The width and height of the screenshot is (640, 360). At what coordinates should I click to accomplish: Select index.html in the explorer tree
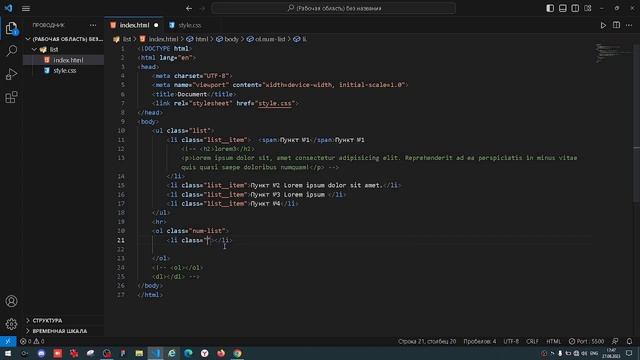pos(68,60)
